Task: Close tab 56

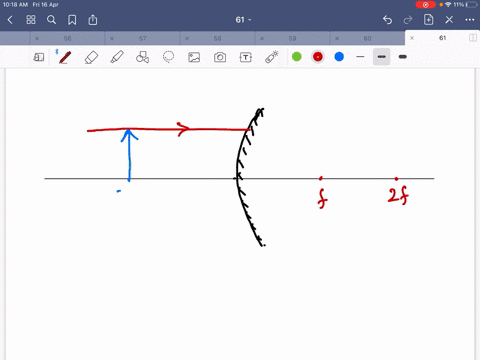Action: [37, 38]
